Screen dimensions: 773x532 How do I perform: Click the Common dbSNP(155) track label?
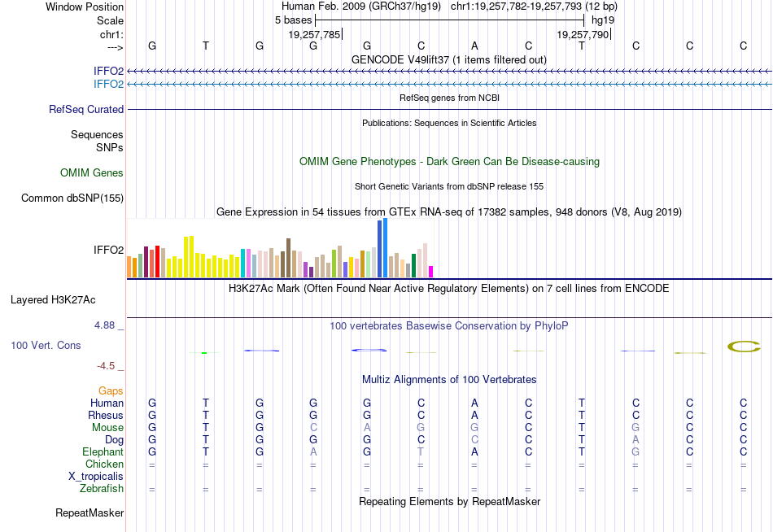pos(72,198)
